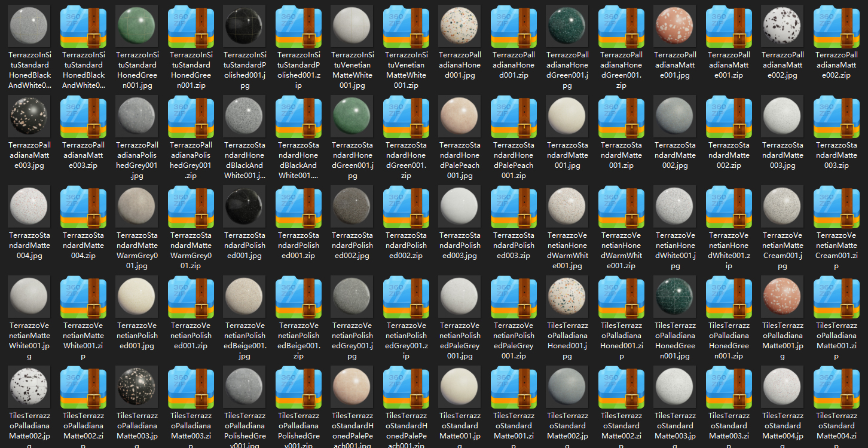Select the TerrazzoVenetianPolished001.zip archive icon
The image size is (868, 448).
pos(191,297)
